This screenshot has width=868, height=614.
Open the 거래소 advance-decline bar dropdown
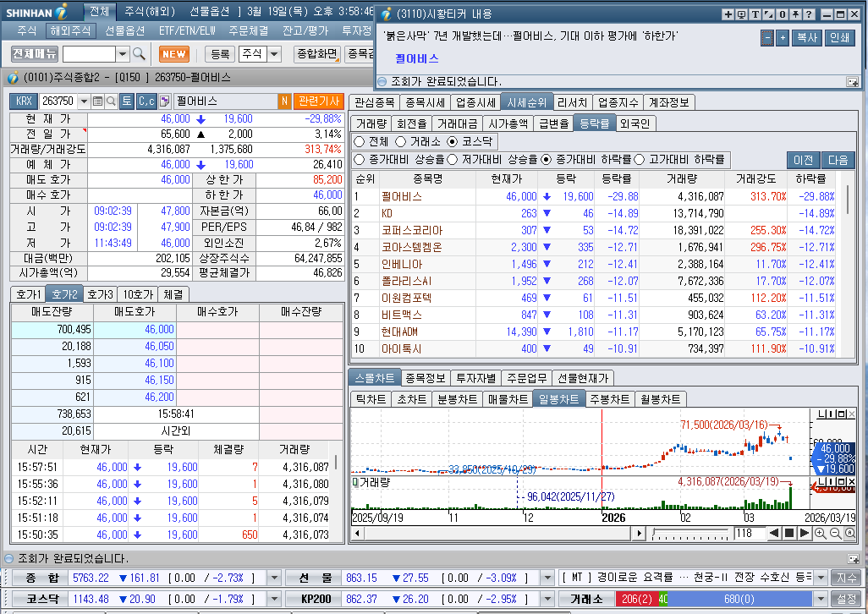[x=821, y=599]
